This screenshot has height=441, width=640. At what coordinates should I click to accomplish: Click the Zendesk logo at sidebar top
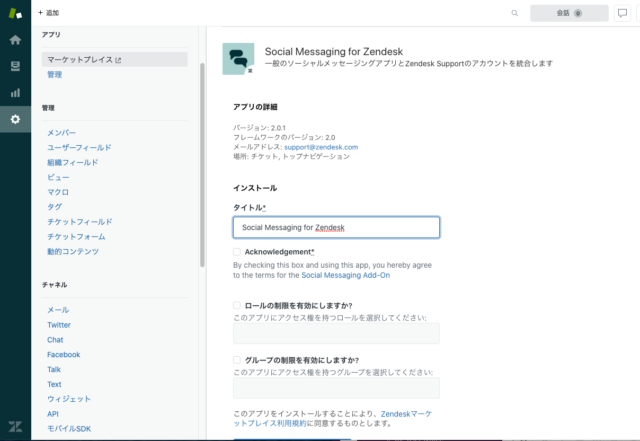(15, 13)
